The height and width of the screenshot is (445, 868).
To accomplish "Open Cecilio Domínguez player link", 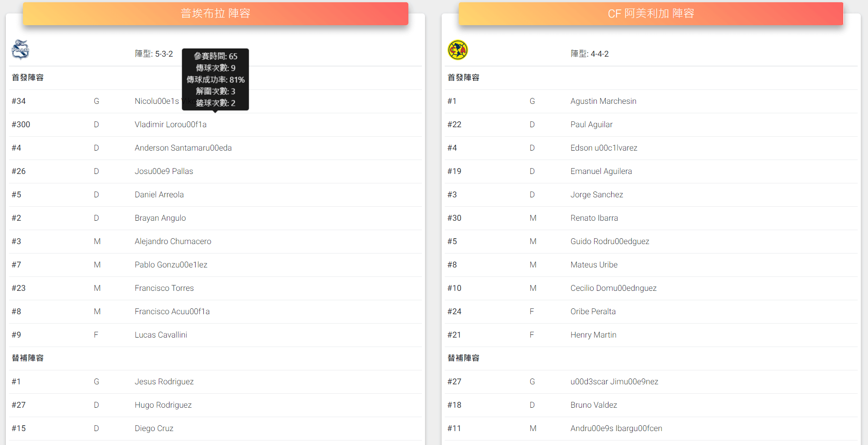I will [x=613, y=288].
